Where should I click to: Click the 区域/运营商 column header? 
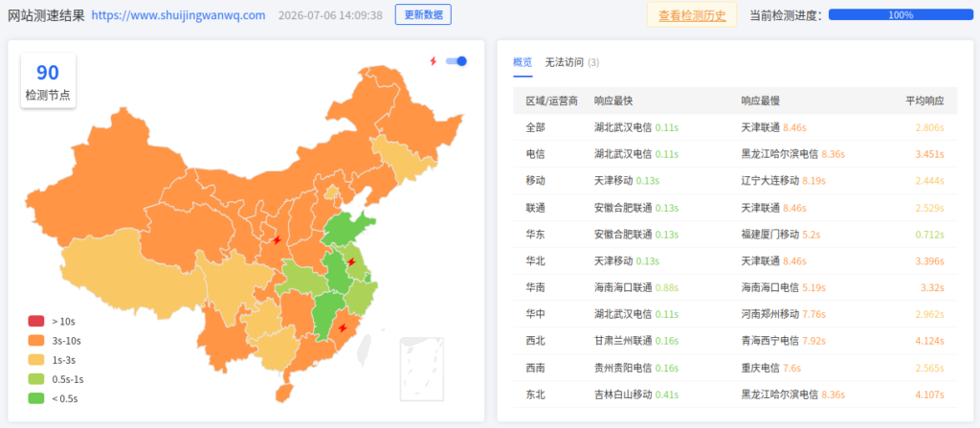552,101
